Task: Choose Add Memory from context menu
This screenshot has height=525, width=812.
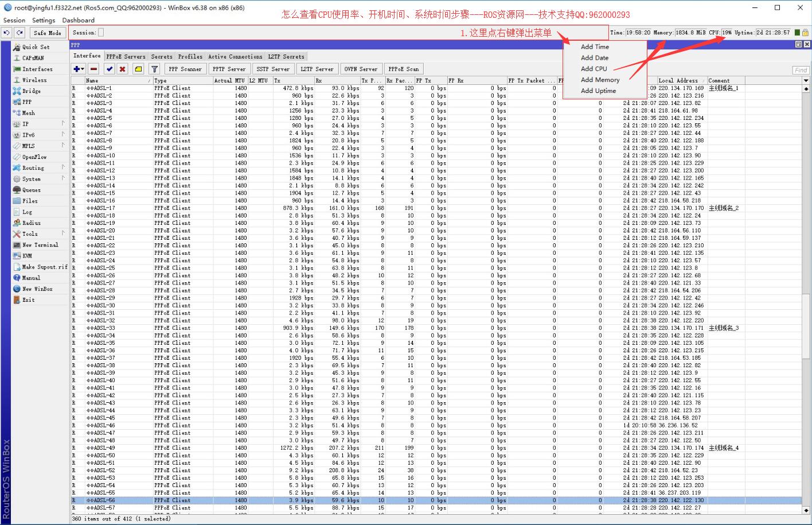Action: [x=600, y=80]
